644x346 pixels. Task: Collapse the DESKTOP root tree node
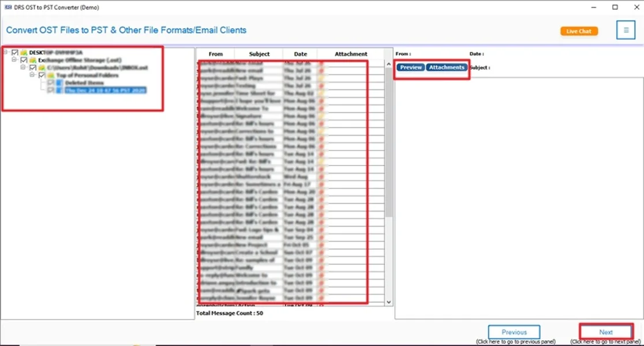pyautogui.click(x=5, y=52)
